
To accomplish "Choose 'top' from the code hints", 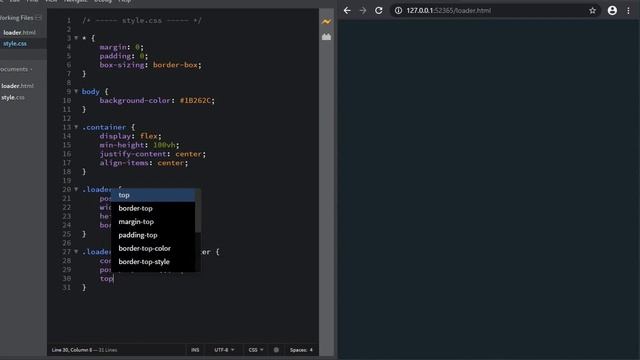I will tap(153, 195).
